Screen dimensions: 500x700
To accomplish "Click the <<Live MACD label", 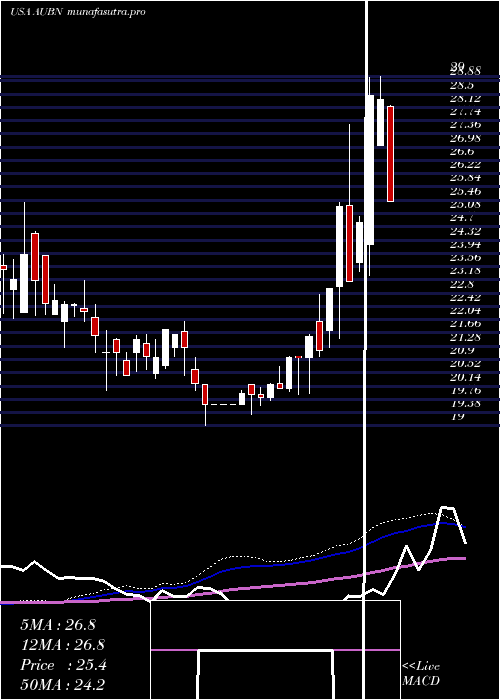I will click(421, 674).
